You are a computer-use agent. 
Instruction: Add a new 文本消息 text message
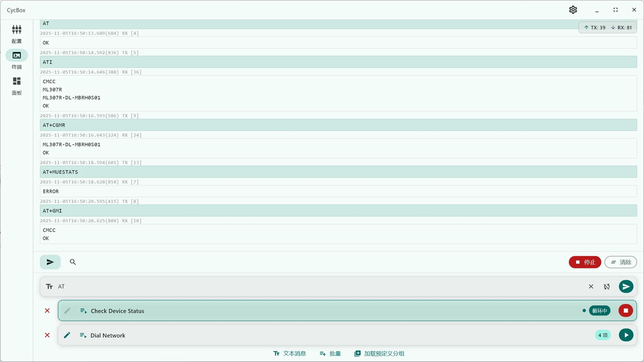[x=290, y=353]
